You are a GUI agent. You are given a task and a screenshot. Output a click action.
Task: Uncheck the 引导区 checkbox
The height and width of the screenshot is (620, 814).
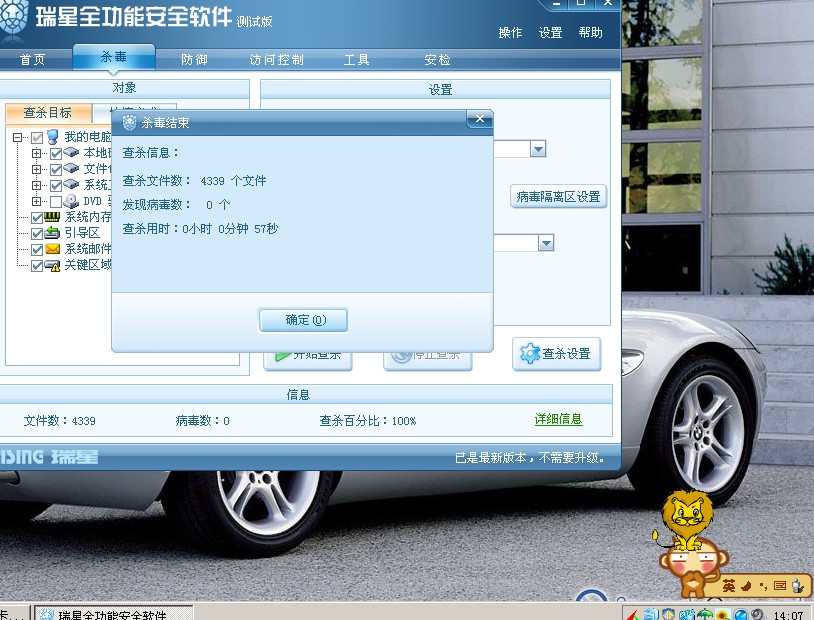(x=37, y=234)
